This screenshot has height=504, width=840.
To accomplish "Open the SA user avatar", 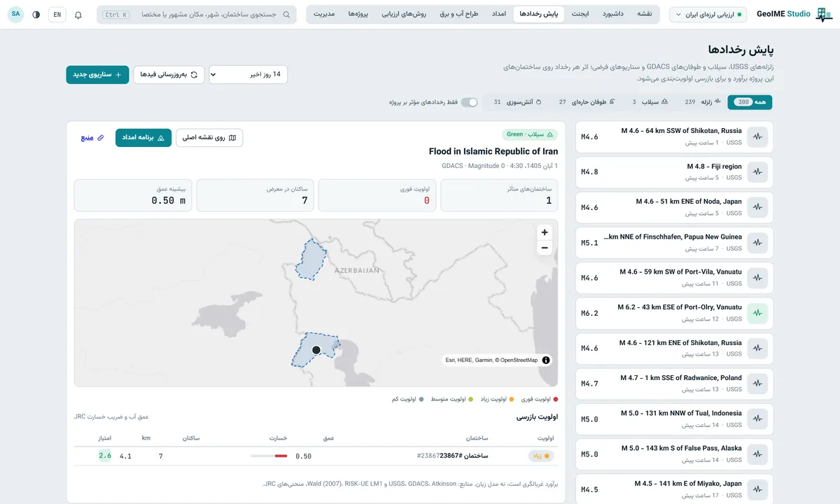I will pyautogui.click(x=16, y=15).
